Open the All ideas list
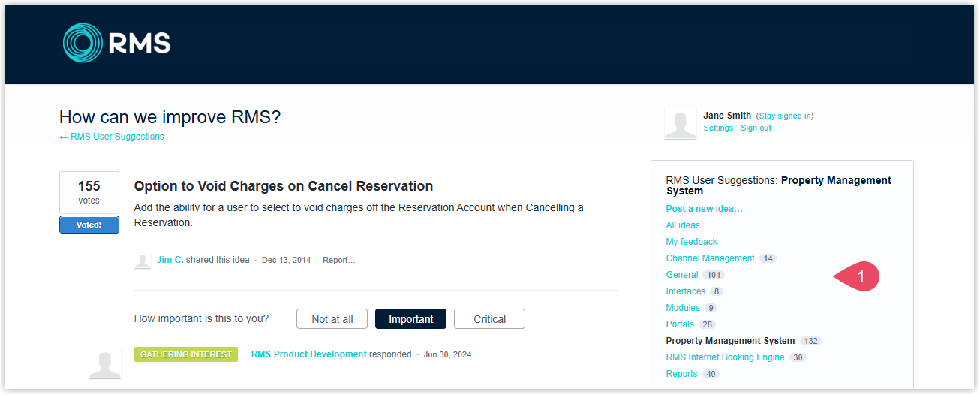This screenshot has width=980, height=395. point(683,225)
